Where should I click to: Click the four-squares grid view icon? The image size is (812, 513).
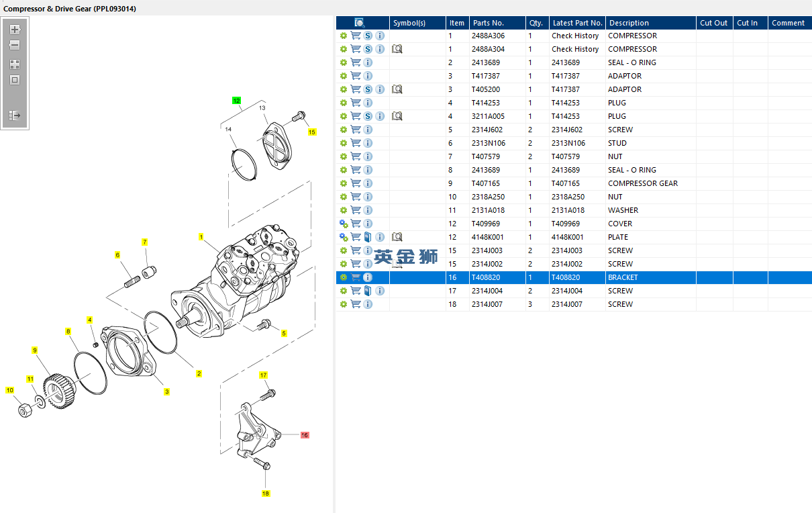point(15,64)
